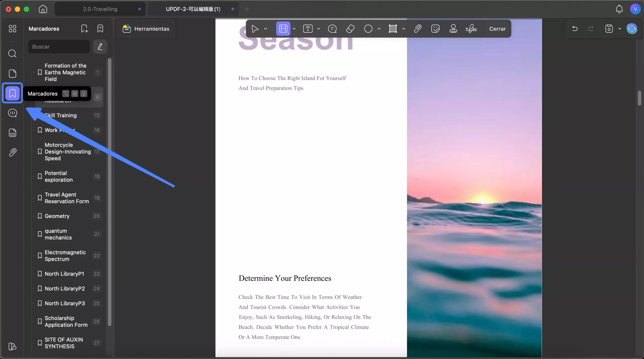Expand the text box tool dropdown arrow
The image size is (644, 359).
tap(318, 29)
